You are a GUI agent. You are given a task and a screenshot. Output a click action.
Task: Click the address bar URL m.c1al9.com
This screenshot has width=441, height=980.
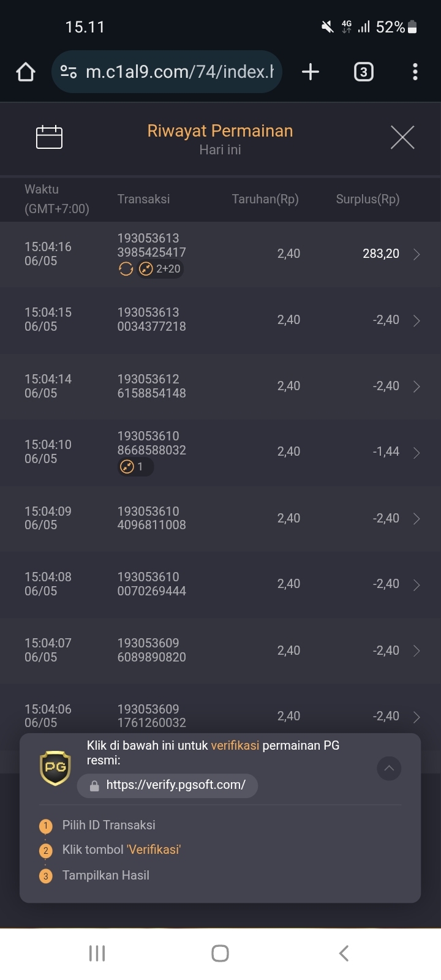click(179, 72)
